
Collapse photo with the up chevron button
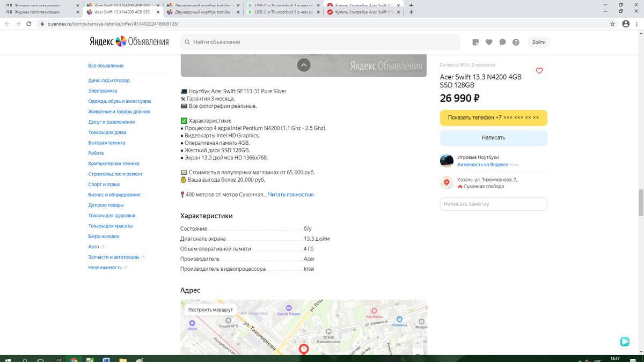point(304,65)
